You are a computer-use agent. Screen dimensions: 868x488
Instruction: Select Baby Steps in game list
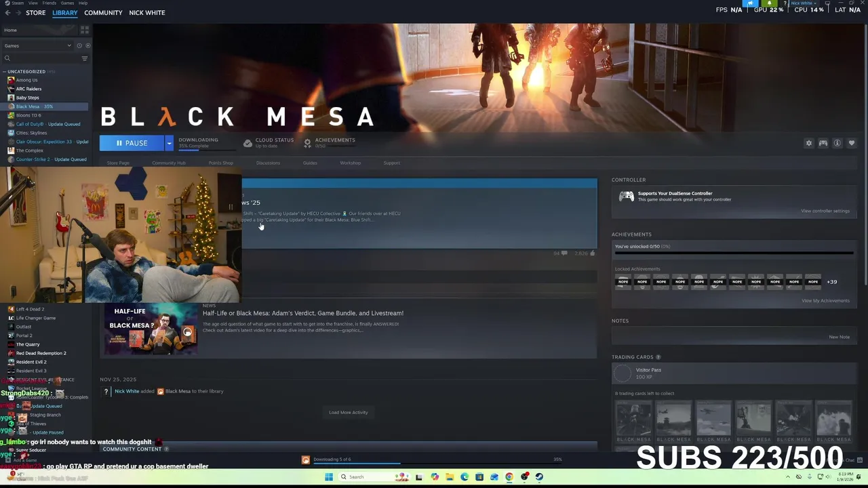click(27, 98)
